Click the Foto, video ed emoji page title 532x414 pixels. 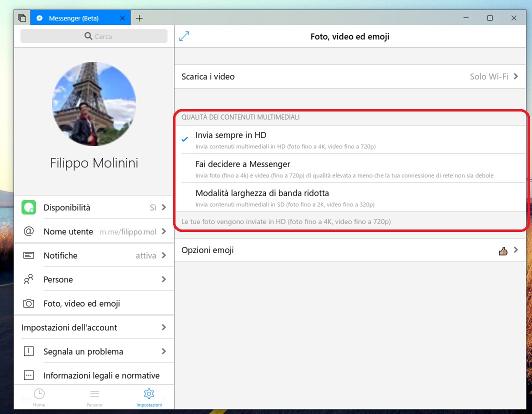(x=350, y=36)
